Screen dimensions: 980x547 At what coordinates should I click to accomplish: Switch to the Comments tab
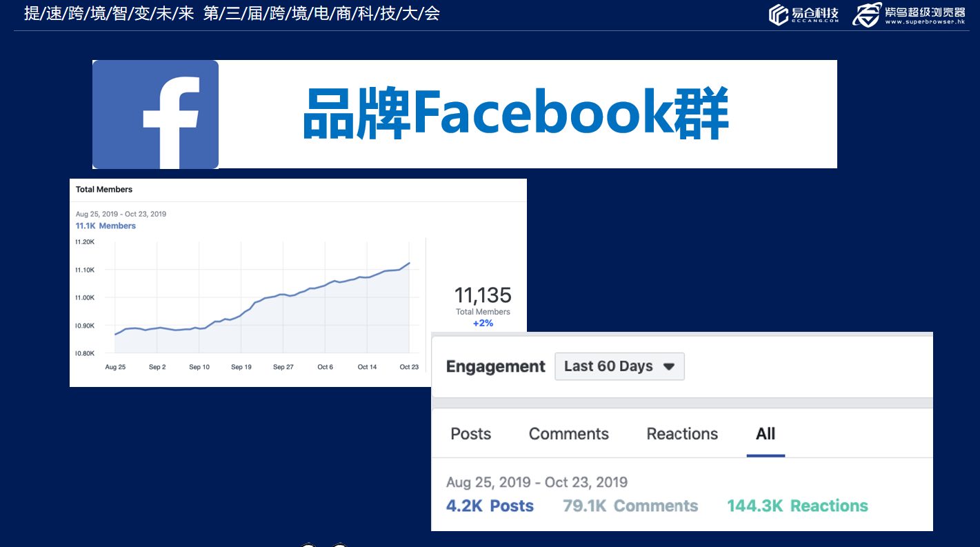(568, 434)
